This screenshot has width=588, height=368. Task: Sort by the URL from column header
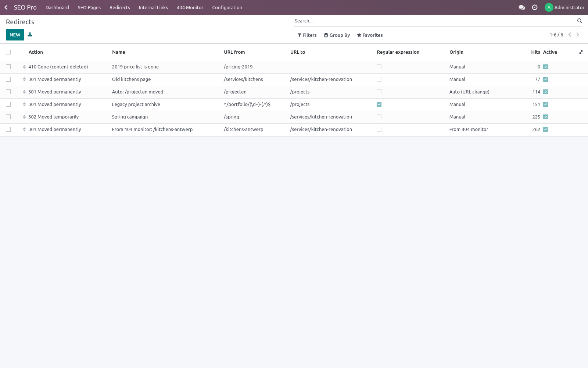(234, 52)
